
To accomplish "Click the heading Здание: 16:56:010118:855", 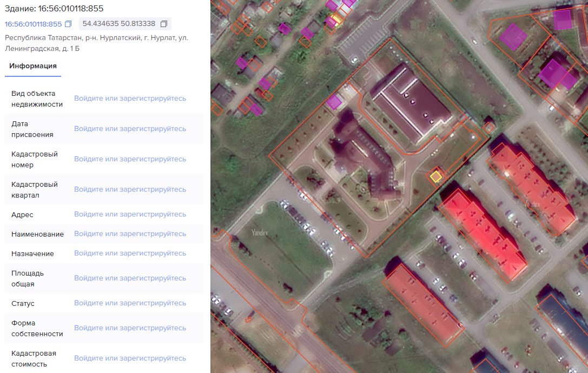I will 54,8.
